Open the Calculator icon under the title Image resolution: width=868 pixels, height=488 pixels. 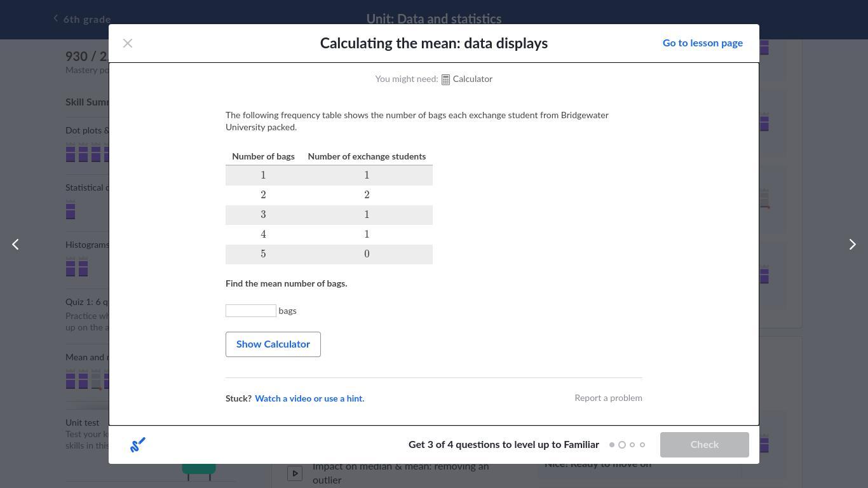tap(445, 79)
